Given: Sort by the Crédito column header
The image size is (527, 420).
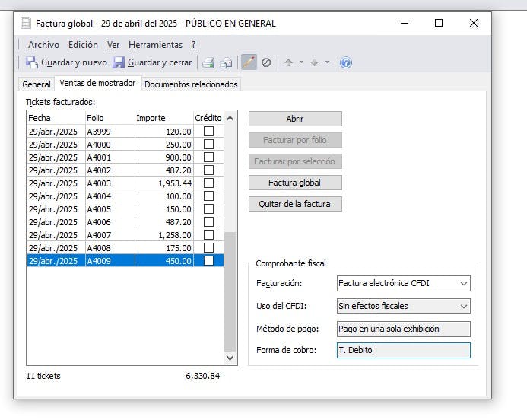Looking at the screenshot, I should coord(208,118).
